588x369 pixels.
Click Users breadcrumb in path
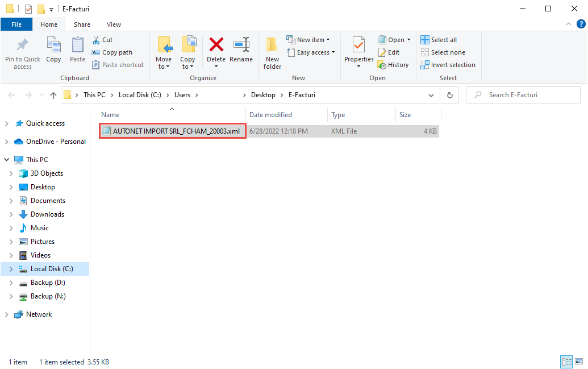[182, 95]
